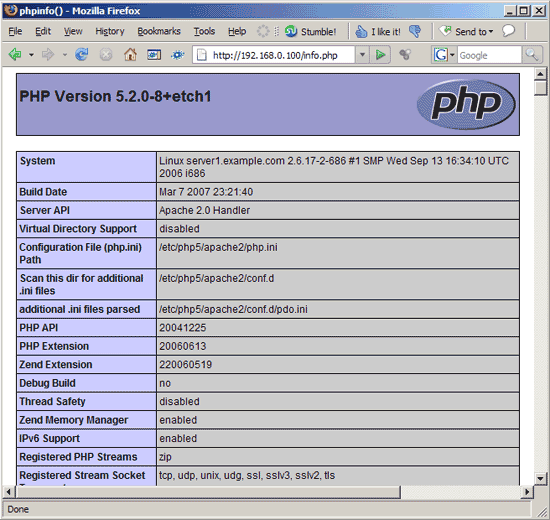This screenshot has width=550, height=520.
Task: Click the PHP logo image link
Action: pyautogui.click(x=466, y=104)
